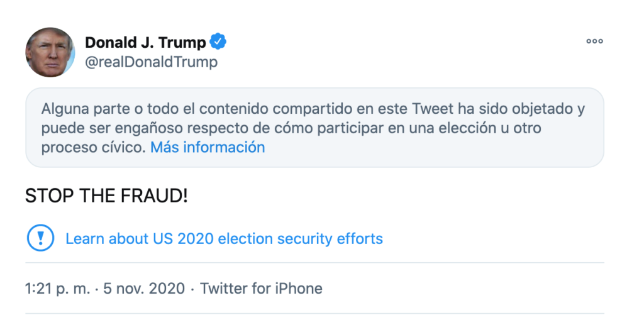Screen dimensions: 644x315
Task: Open Learn about US 2020 election security efforts
Action: 224,239
